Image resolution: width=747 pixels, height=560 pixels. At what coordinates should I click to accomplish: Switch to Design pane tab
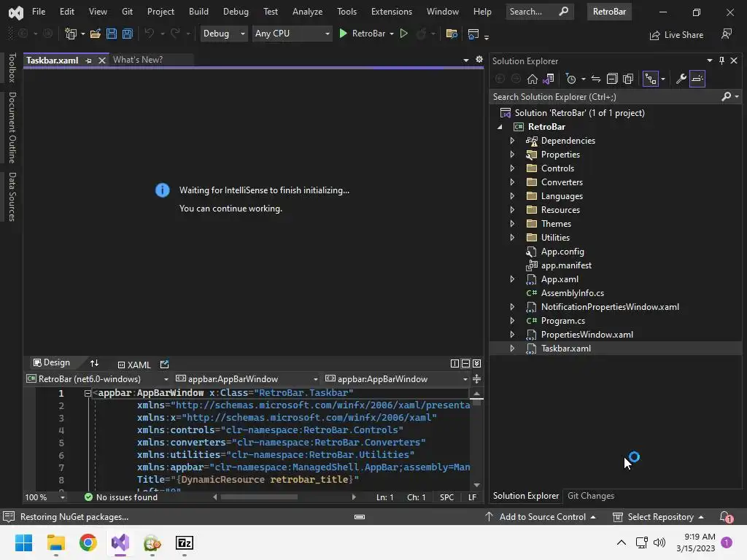pyautogui.click(x=52, y=363)
